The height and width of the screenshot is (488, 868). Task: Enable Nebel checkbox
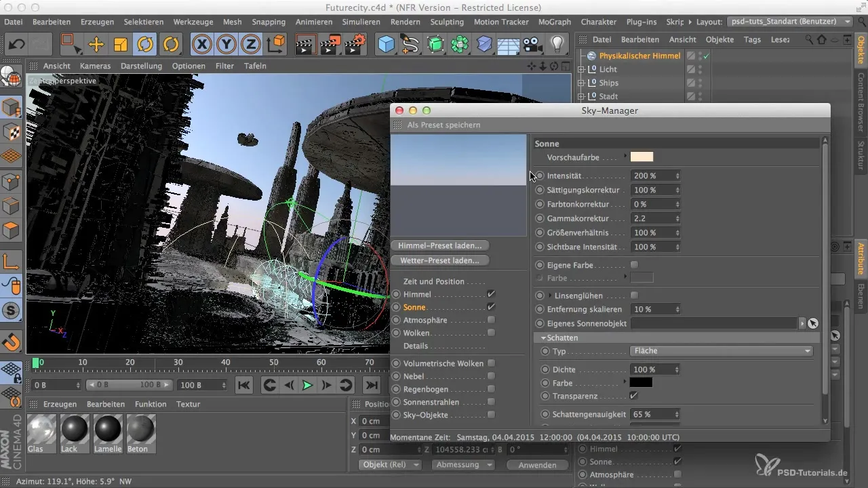click(491, 376)
